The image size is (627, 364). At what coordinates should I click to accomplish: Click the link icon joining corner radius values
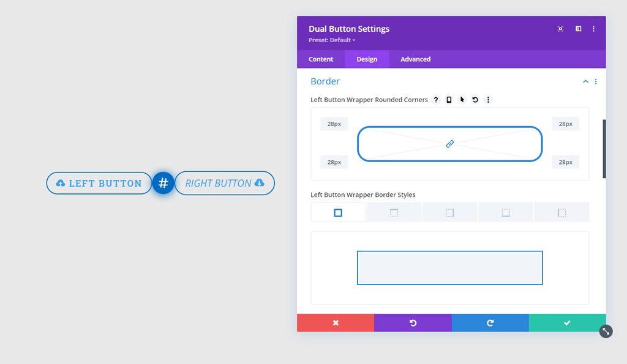click(449, 144)
